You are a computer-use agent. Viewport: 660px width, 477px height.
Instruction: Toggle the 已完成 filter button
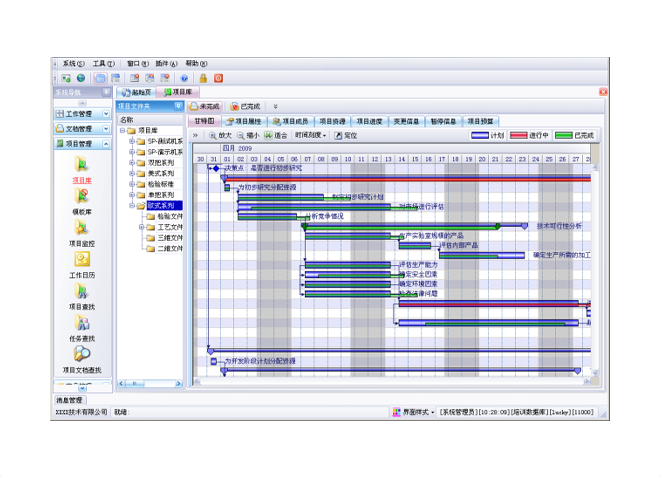245,106
